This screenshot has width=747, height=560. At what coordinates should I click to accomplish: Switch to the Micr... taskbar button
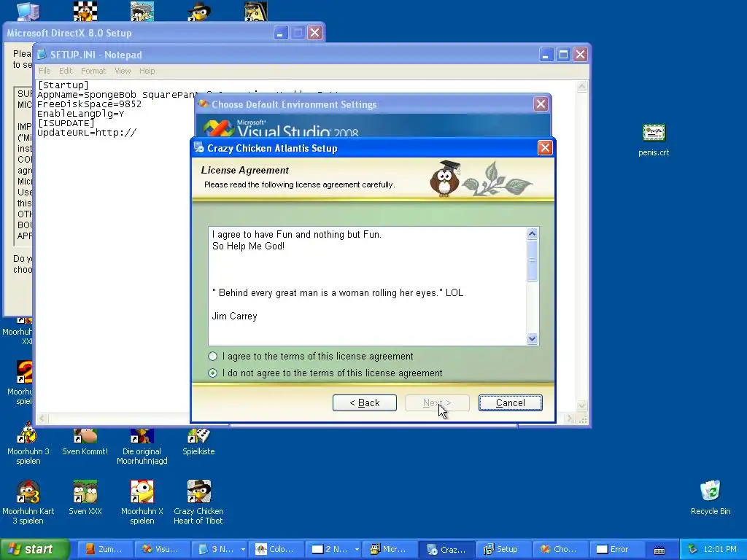(389, 549)
